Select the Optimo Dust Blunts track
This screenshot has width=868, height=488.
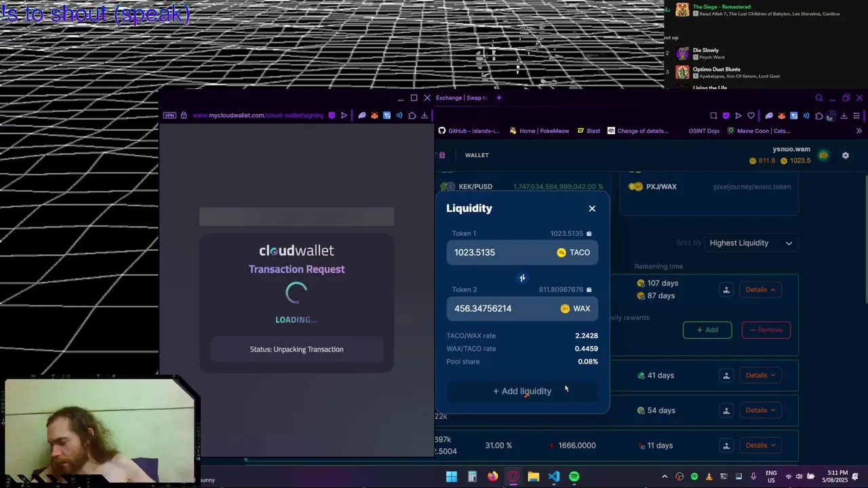(716, 69)
